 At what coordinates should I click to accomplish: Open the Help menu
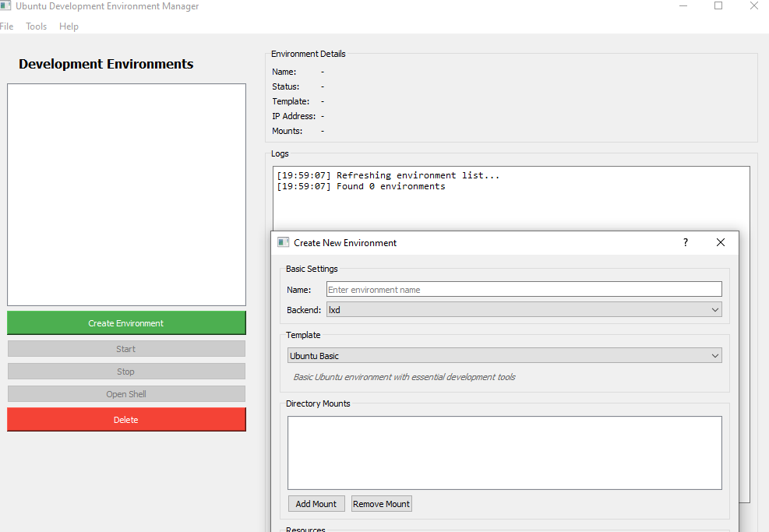coord(69,26)
